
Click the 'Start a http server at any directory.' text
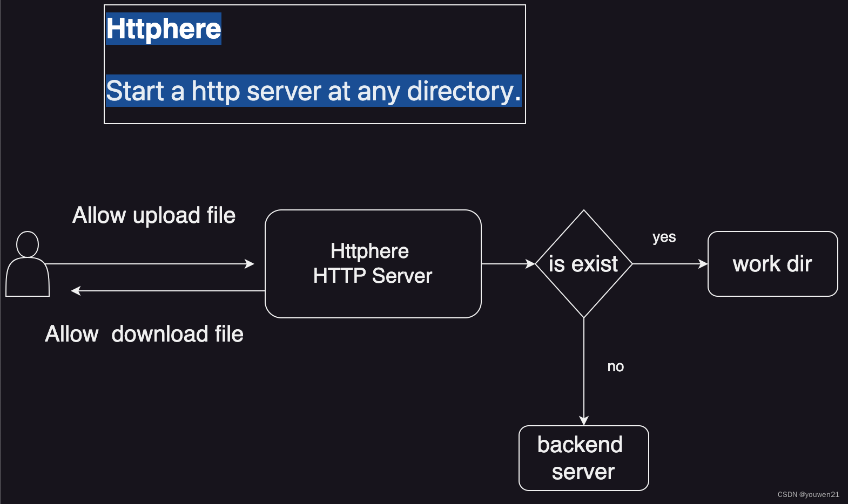(x=314, y=91)
